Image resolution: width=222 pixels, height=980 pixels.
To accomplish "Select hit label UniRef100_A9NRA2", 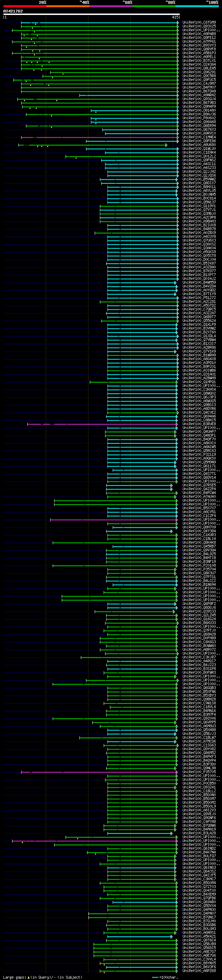I will click(199, 95).
